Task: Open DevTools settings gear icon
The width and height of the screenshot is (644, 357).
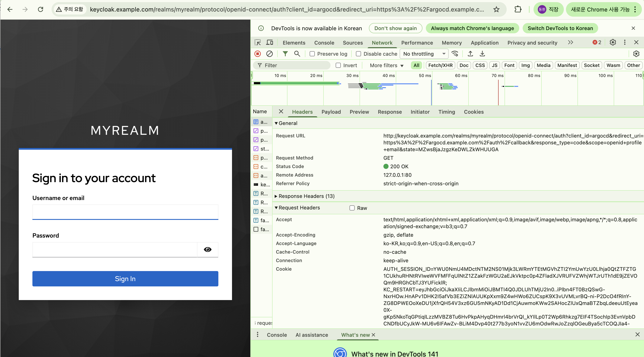Action: click(x=612, y=42)
